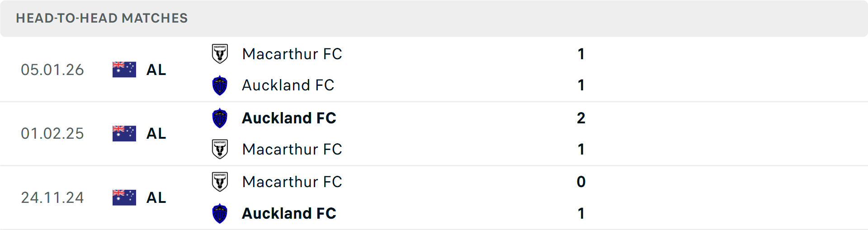Click Auckland FC crest in 24.11.24 match

click(x=220, y=213)
